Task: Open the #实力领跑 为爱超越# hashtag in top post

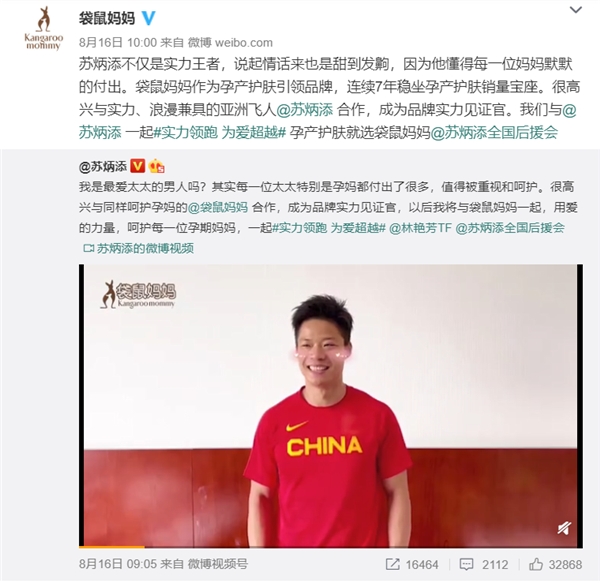Action: coord(220,132)
